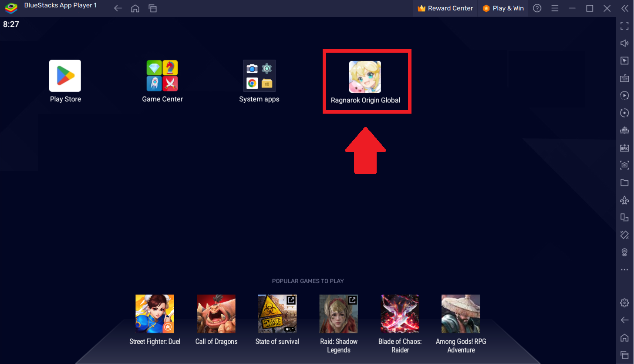Viewport: 634px width, 364px height.
Task: Click the Street Fighter: Duel thumbnail
Action: [155, 313]
